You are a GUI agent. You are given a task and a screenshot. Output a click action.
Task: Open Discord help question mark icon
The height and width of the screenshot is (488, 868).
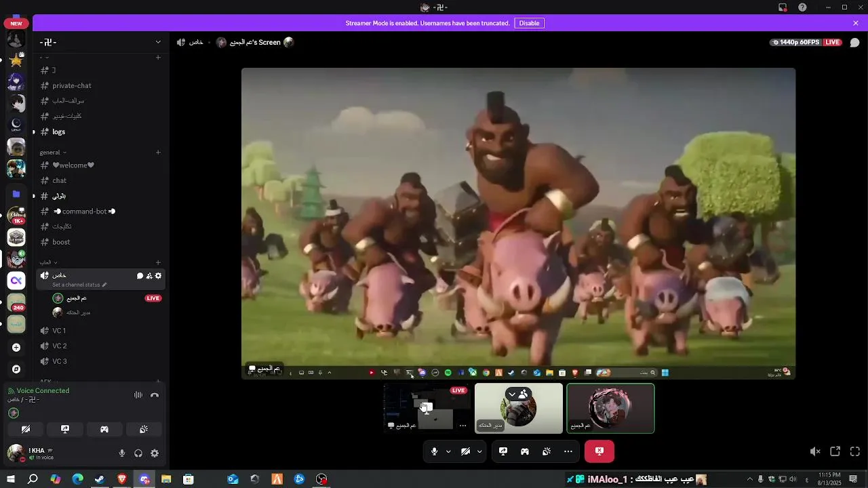coord(803,7)
